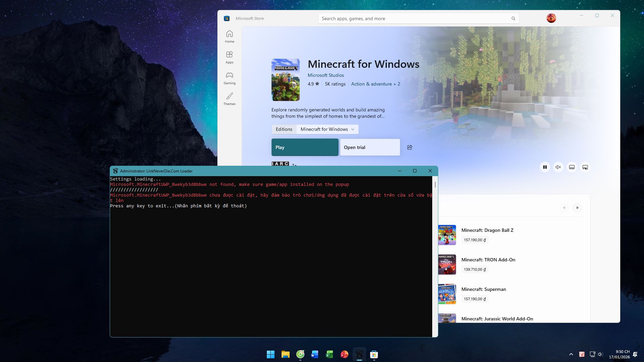This screenshot has width=644, height=362.
Task: Expand hidden icons in the system tray
Action: [x=571, y=354]
